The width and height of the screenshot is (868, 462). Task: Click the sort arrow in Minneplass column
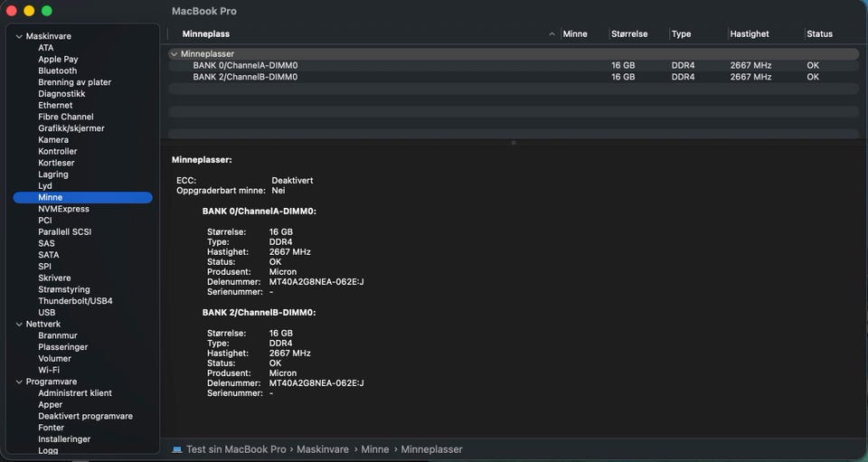point(552,34)
